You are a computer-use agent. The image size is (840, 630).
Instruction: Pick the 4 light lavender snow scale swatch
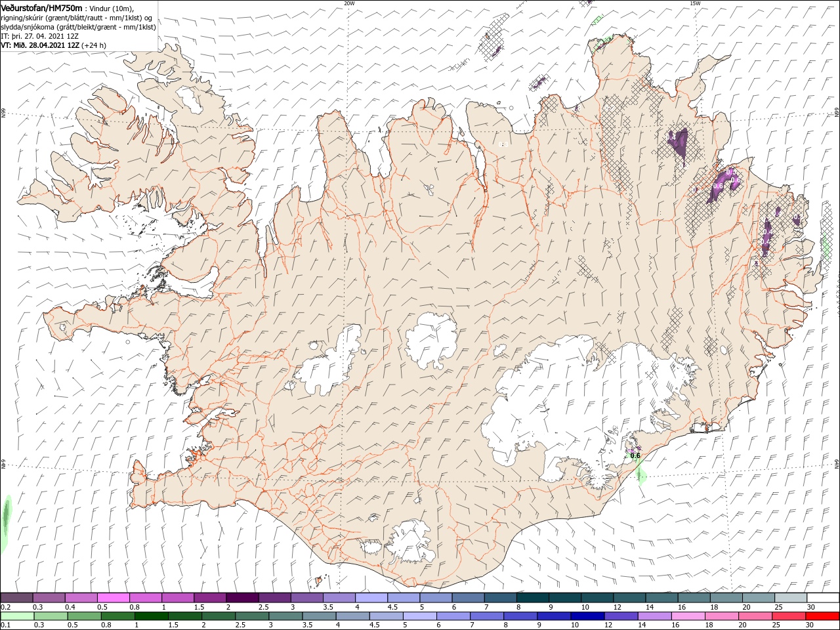(x=371, y=598)
